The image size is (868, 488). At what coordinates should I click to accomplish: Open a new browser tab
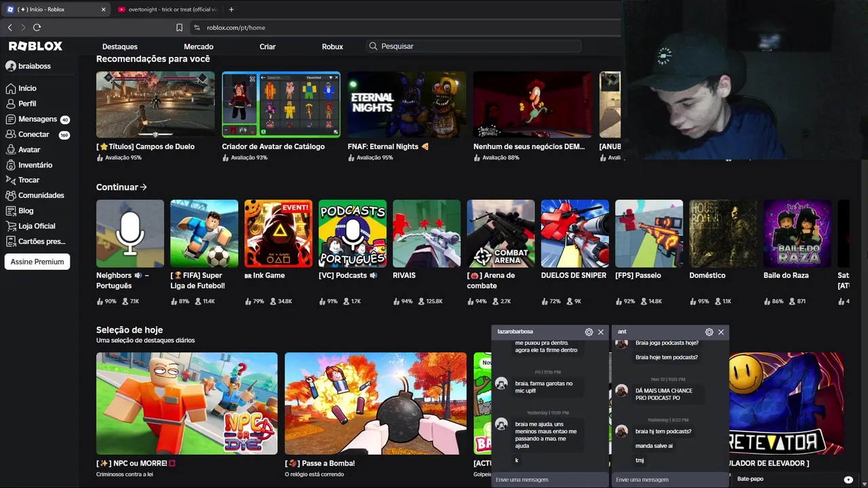[x=231, y=9]
